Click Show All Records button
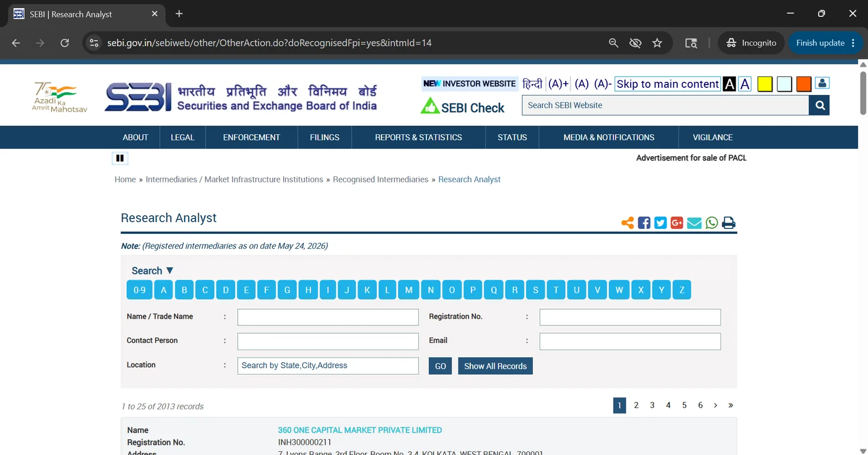 (495, 366)
